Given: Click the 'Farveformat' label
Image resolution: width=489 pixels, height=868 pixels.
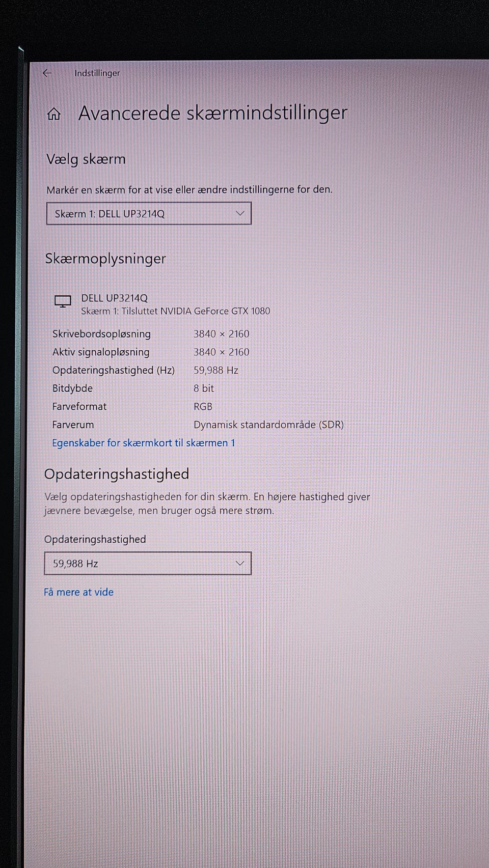Looking at the screenshot, I should click(x=79, y=407).
